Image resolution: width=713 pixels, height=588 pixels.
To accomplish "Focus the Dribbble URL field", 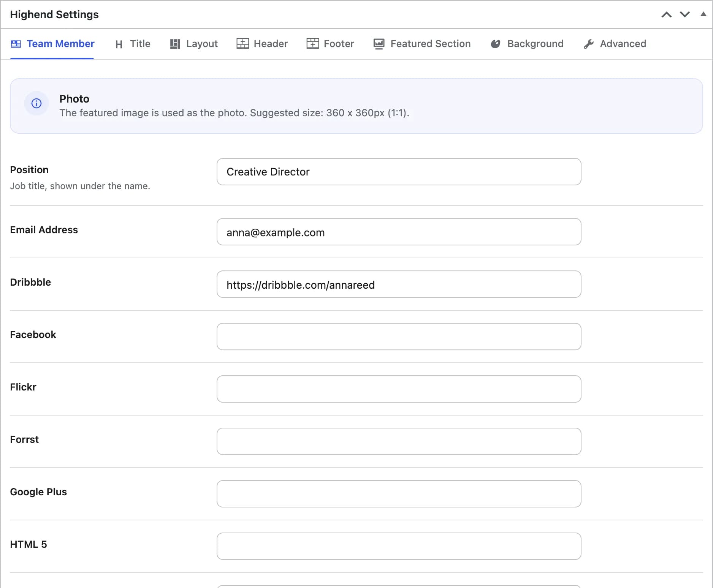I will [399, 284].
